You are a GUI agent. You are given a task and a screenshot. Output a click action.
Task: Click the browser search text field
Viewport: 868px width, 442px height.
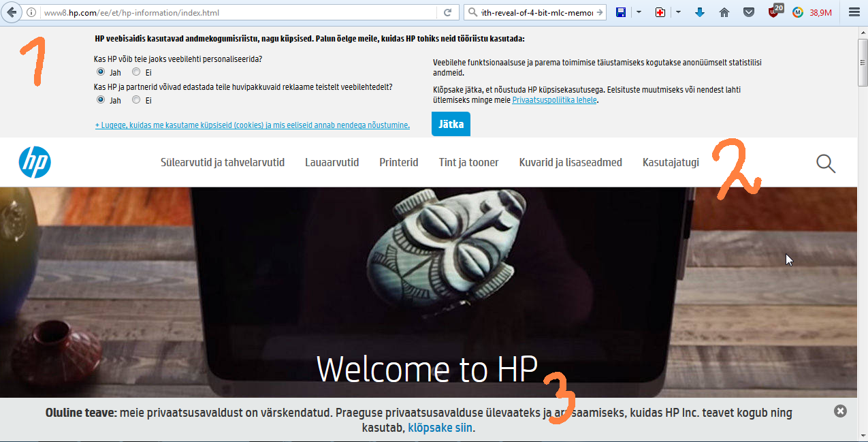pyautogui.click(x=536, y=12)
